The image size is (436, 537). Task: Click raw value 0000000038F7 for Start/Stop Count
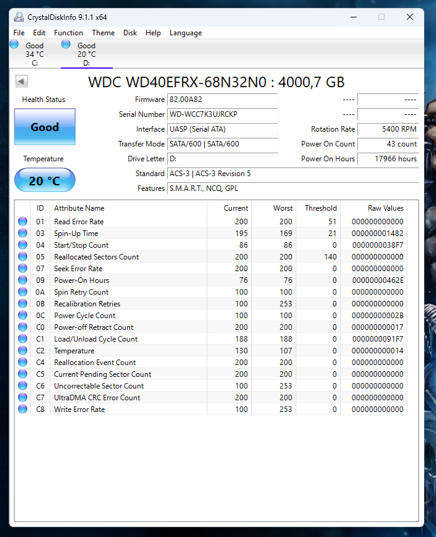click(x=377, y=245)
